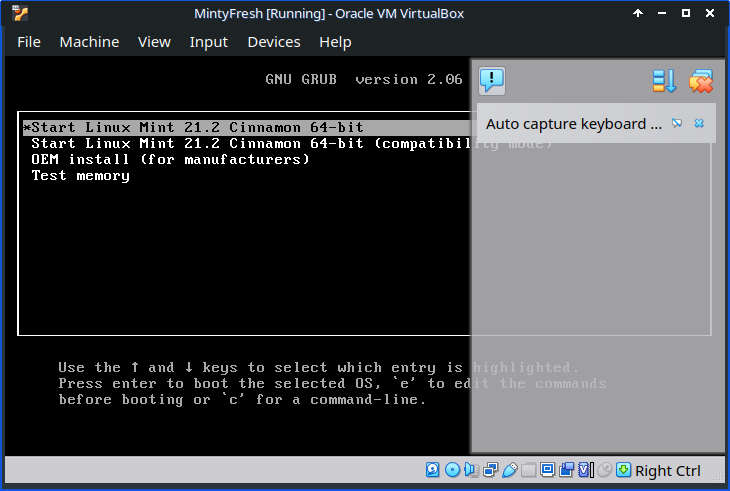Open the Devices menu
Viewport: 730px width, 491px height.
click(274, 42)
